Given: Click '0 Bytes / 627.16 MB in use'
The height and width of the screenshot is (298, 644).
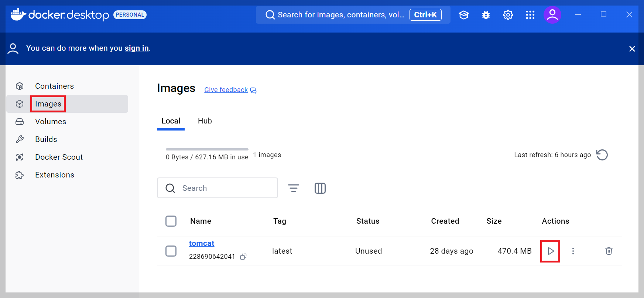Looking at the screenshot, I should point(207,157).
